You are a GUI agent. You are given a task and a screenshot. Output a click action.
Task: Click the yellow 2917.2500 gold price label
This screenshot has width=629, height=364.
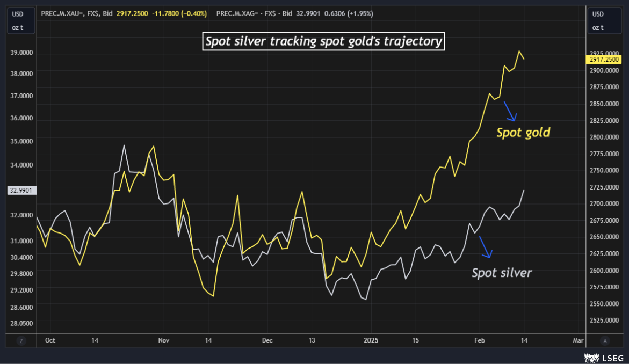tap(604, 60)
